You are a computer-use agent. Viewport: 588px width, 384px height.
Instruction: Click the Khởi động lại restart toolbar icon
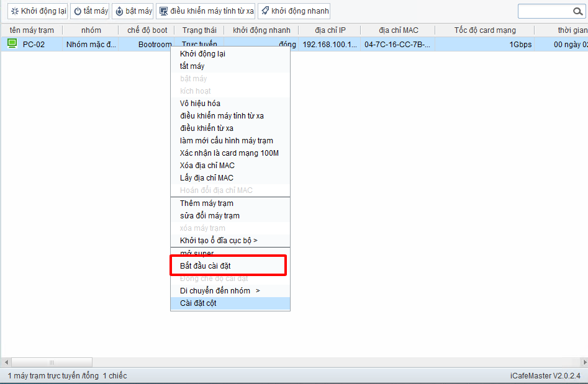click(15, 11)
